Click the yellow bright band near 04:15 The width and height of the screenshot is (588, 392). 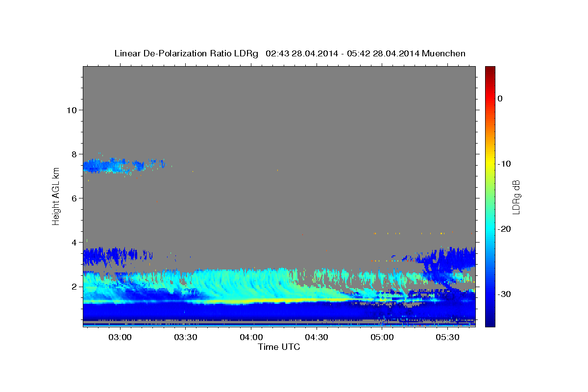274,300
